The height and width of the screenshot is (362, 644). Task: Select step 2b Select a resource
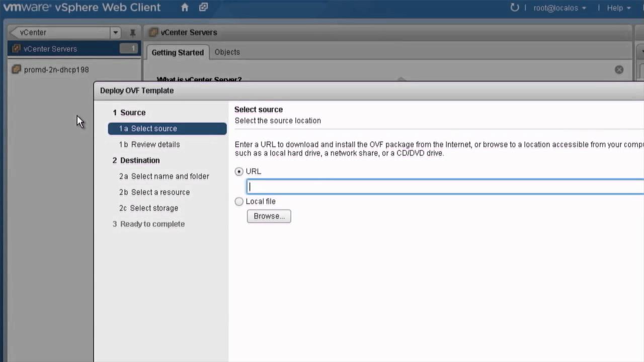click(x=154, y=192)
